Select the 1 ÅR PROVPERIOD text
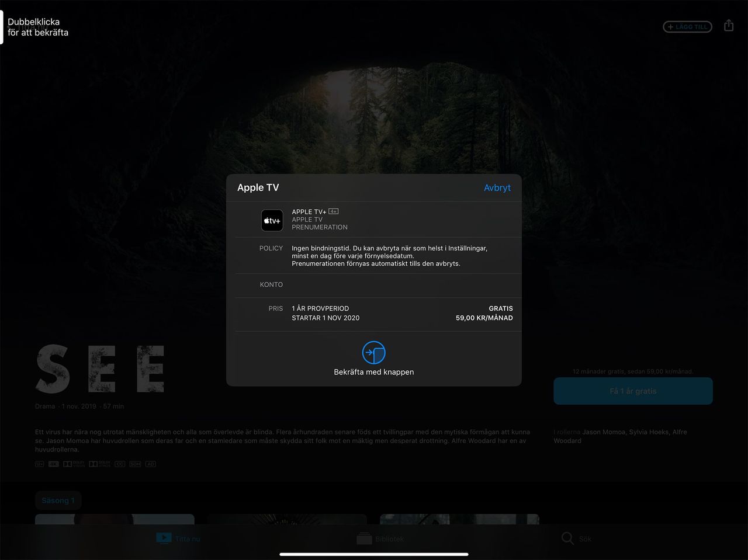The width and height of the screenshot is (748, 560). click(320, 308)
